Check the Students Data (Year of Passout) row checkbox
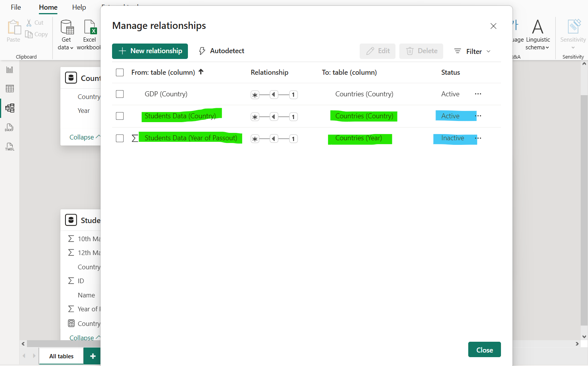This screenshot has width=588, height=366. [120, 138]
